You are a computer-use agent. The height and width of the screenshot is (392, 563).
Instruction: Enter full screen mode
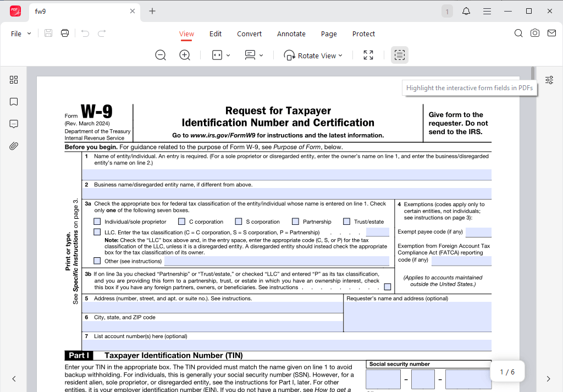pyautogui.click(x=368, y=56)
